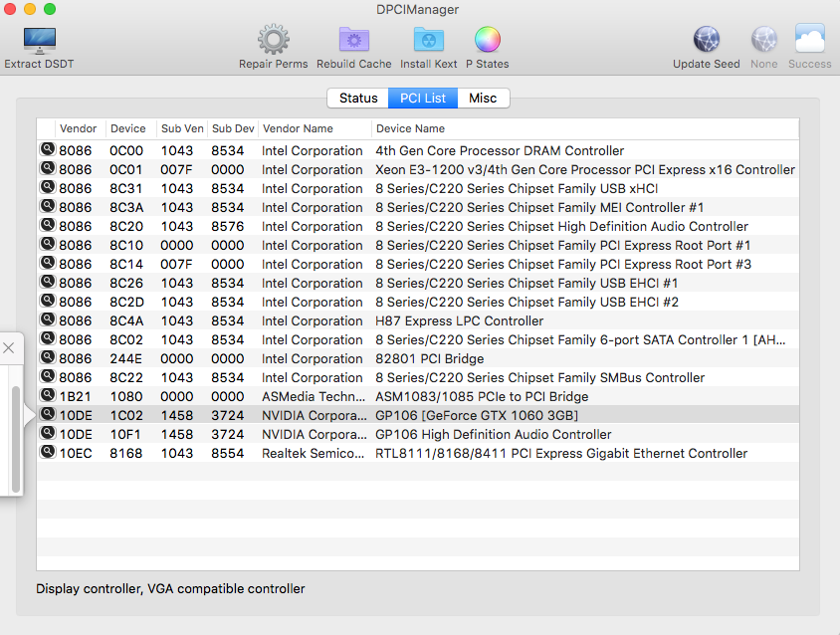This screenshot has width=840, height=635.
Task: Sort by the Vendor column header
Action: coord(79,128)
